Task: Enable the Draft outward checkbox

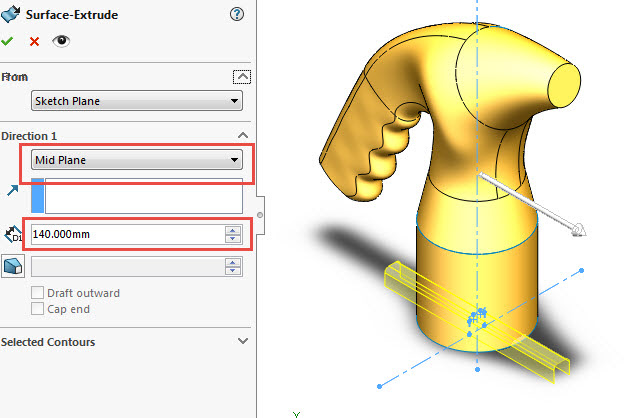Action: (x=37, y=293)
